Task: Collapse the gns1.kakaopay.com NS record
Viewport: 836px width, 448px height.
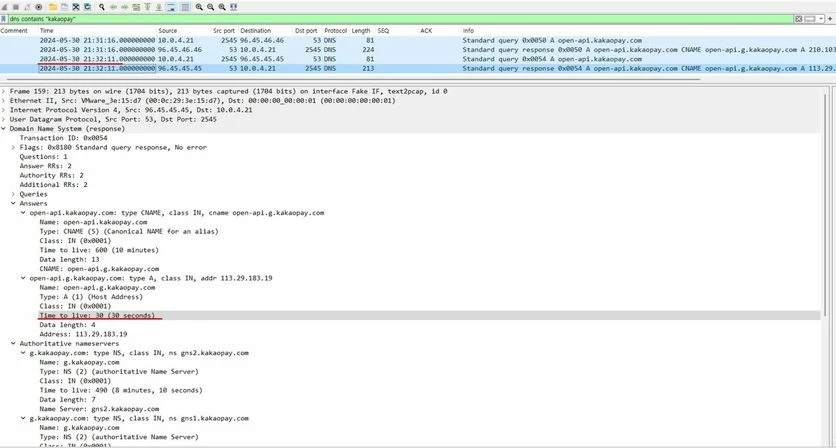Action: 23,418
